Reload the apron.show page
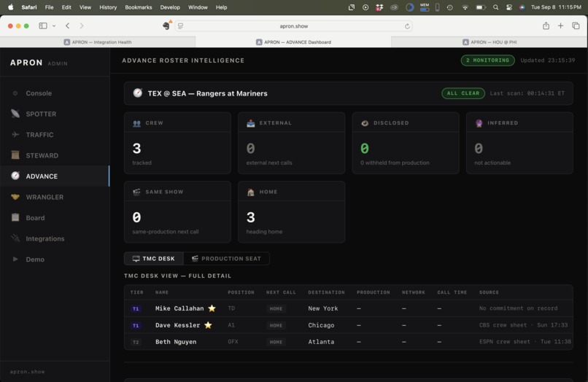The width and height of the screenshot is (588, 382). click(x=407, y=26)
